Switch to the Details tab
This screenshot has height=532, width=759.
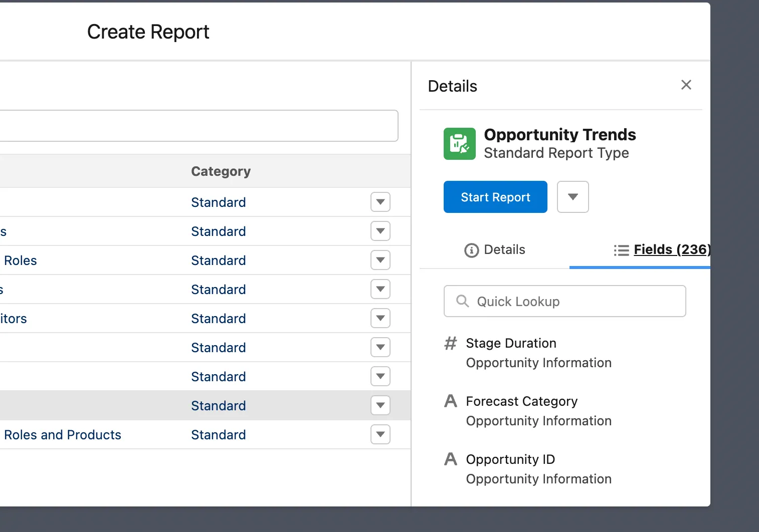click(x=495, y=249)
